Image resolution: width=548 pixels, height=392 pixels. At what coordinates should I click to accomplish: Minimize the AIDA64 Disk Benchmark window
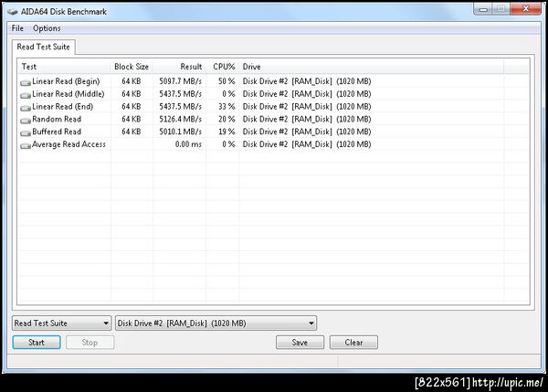click(483, 9)
